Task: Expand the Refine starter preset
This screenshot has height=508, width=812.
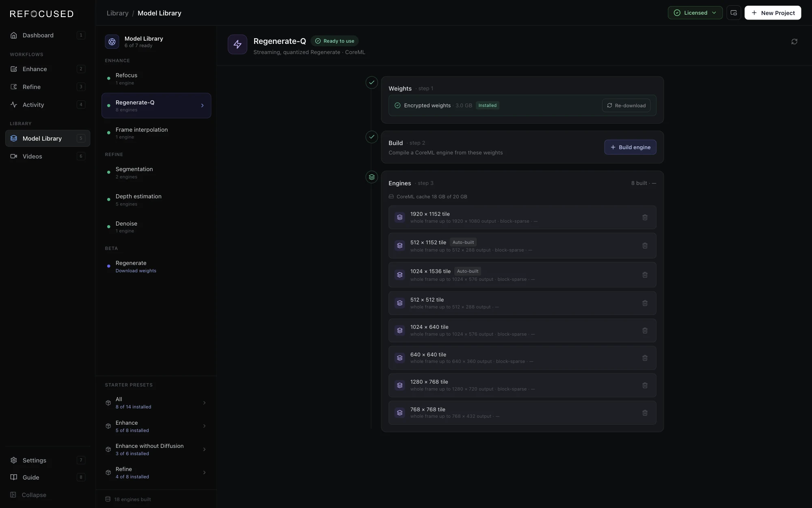Action: click(156, 473)
